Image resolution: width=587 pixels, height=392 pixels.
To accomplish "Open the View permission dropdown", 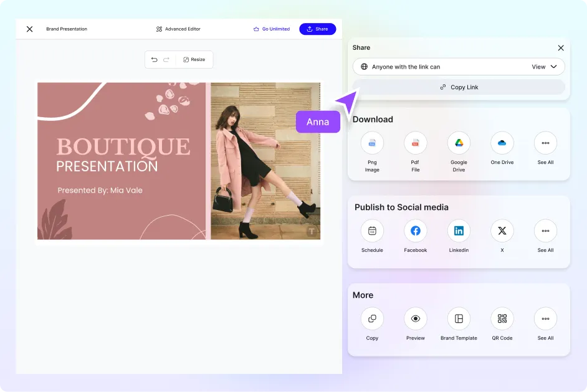I will (544, 67).
